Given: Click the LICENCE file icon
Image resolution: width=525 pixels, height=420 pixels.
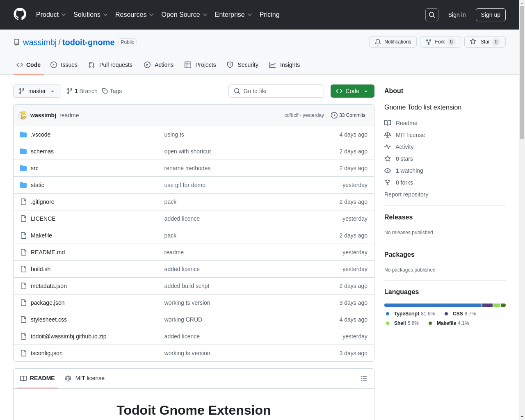Looking at the screenshot, I should click(23, 219).
